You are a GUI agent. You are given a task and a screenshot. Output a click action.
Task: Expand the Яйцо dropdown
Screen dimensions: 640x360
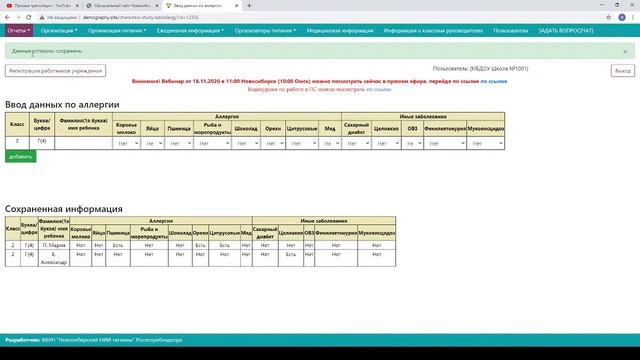pos(153,143)
